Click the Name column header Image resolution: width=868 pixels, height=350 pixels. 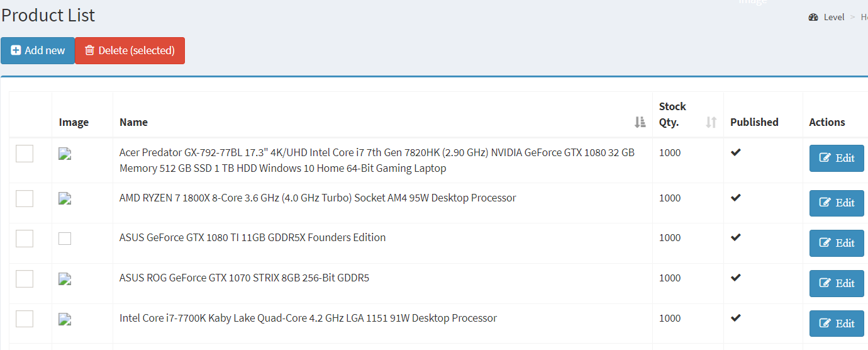(x=382, y=115)
